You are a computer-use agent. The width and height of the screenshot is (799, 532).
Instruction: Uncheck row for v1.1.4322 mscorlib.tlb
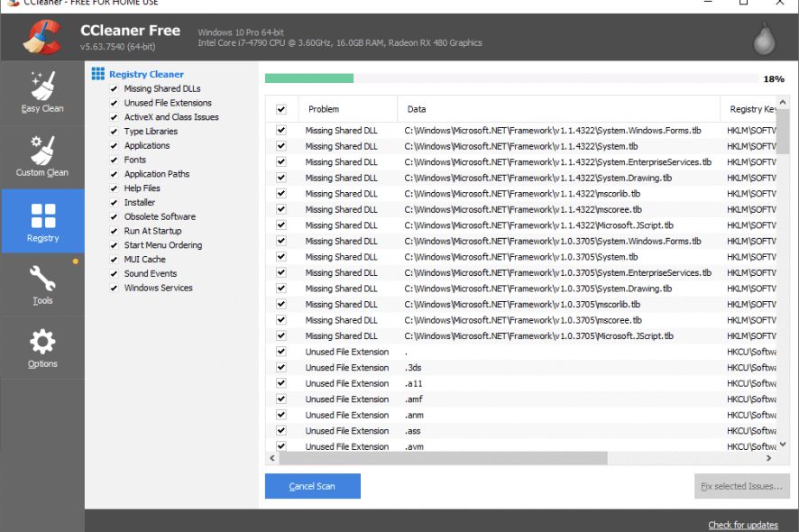(281, 194)
